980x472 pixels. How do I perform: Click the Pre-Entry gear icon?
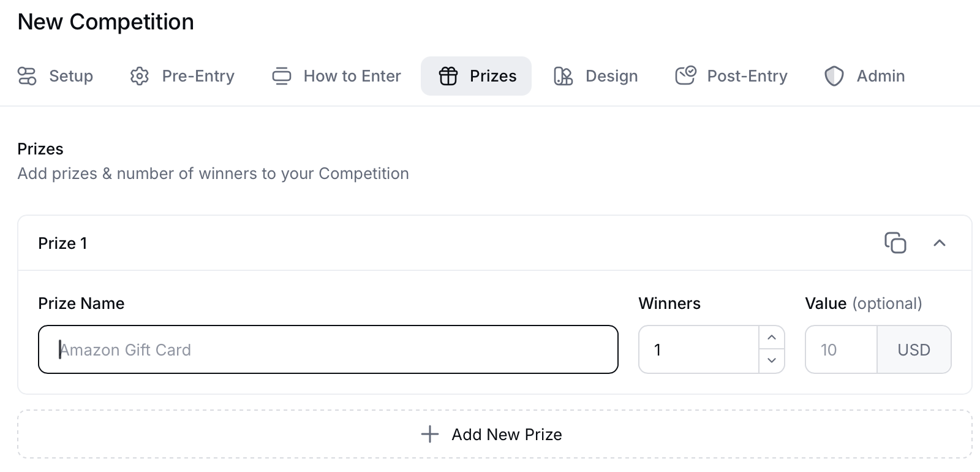click(x=139, y=76)
